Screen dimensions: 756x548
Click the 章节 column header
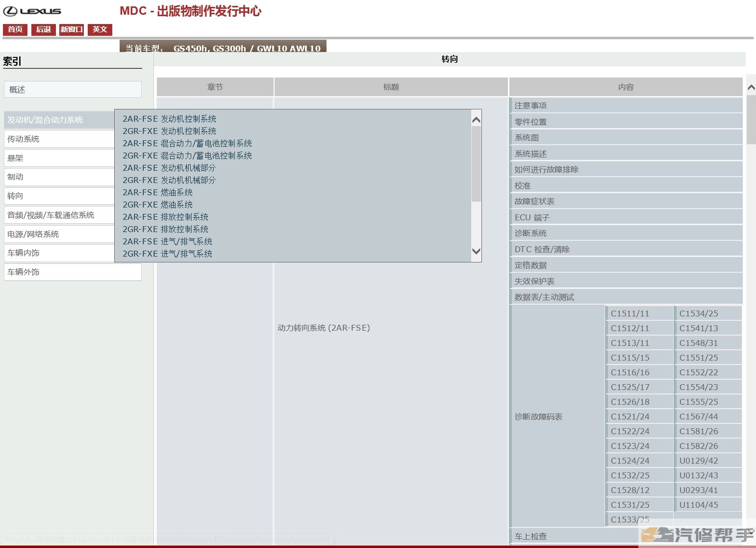click(215, 87)
